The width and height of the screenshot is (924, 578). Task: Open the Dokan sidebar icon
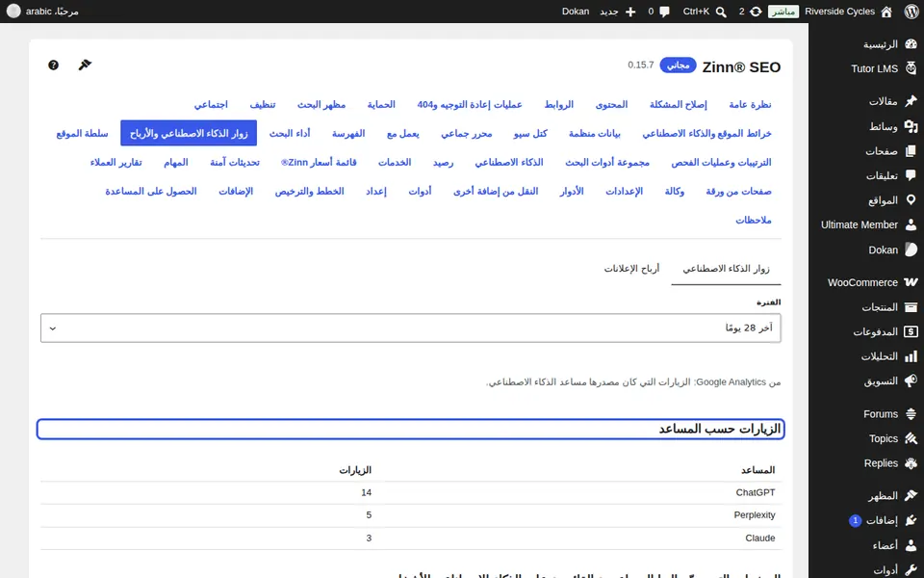coord(911,250)
